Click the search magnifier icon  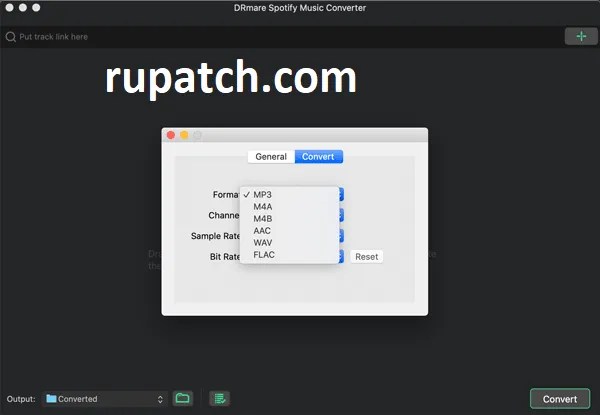(x=11, y=37)
